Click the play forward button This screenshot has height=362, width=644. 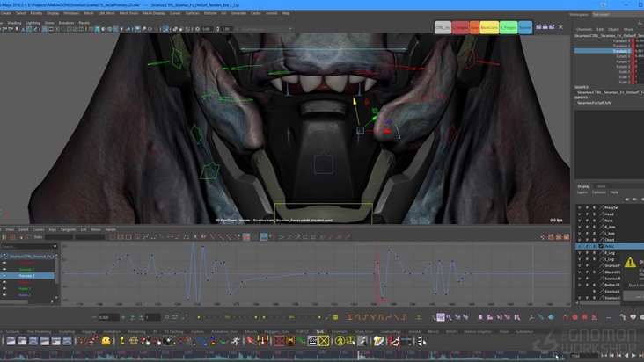click(633, 356)
